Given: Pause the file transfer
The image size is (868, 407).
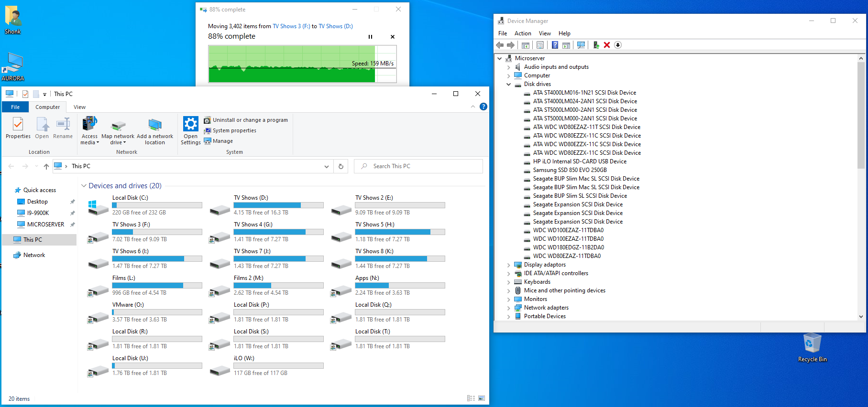Looking at the screenshot, I should tap(370, 37).
